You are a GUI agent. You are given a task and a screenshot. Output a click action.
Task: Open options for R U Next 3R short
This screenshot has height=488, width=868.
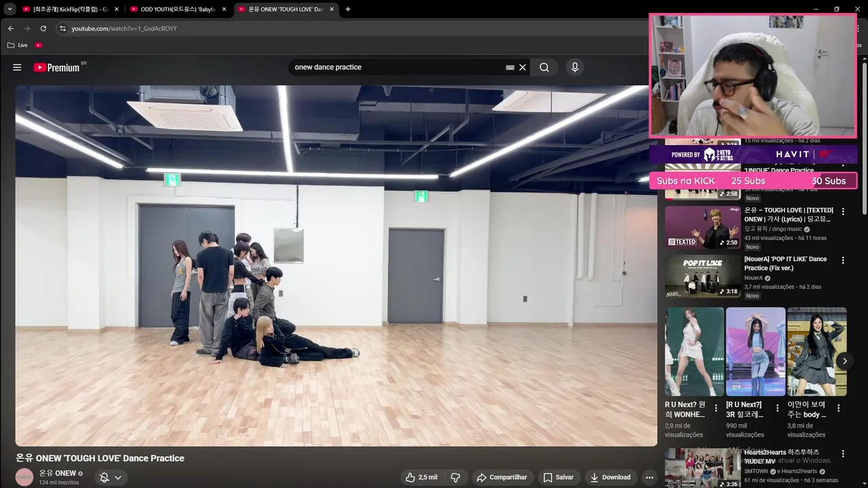tap(777, 408)
